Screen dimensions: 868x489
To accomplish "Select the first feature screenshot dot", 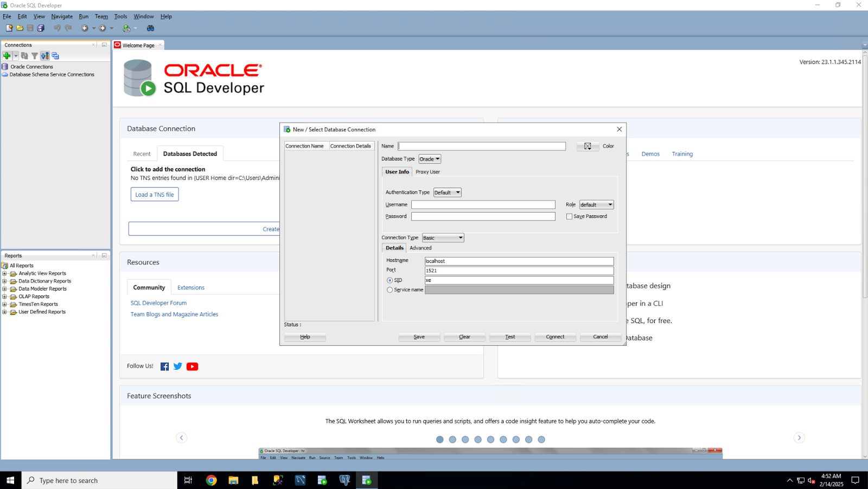I will coord(440,440).
